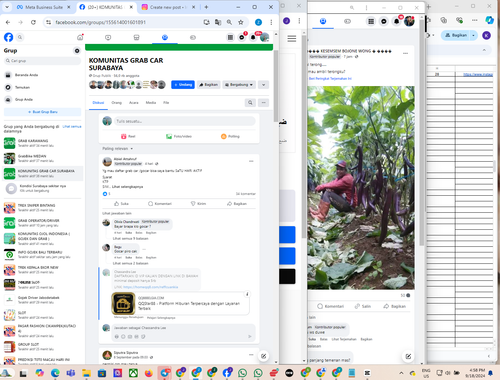This screenshot has width=500, height=380.
Task: Open Beranda Anda in the sidebar
Action: (42, 75)
